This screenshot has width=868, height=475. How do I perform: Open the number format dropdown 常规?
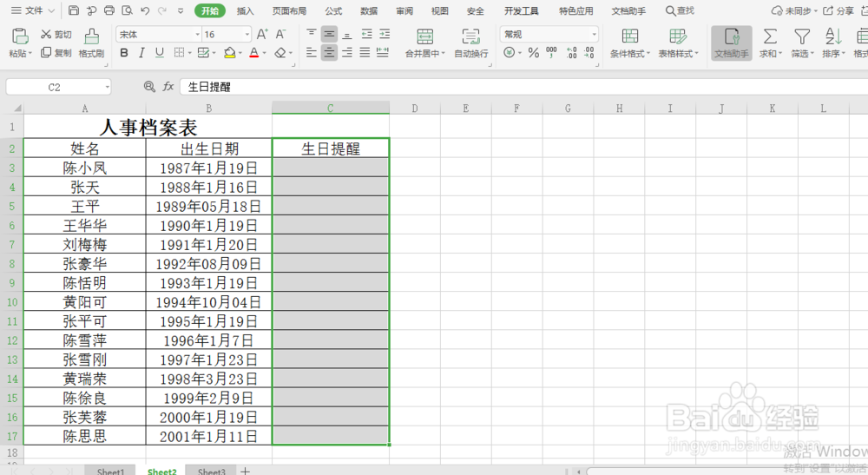[594, 35]
